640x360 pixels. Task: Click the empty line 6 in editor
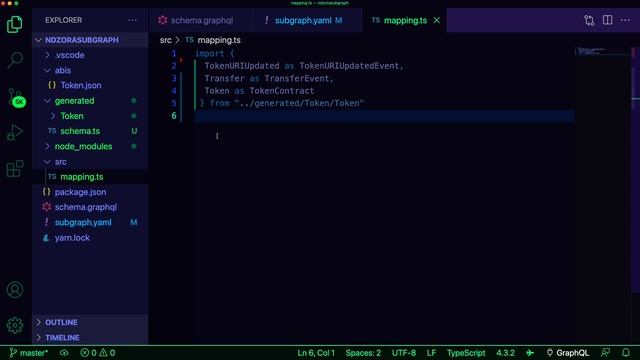click(x=384, y=116)
